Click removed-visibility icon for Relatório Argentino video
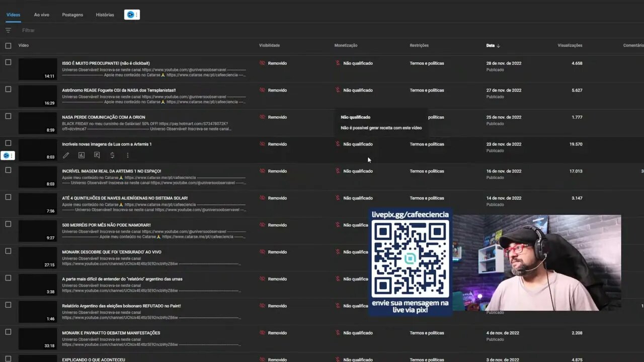Image resolution: width=644 pixels, height=362 pixels. 262,306
